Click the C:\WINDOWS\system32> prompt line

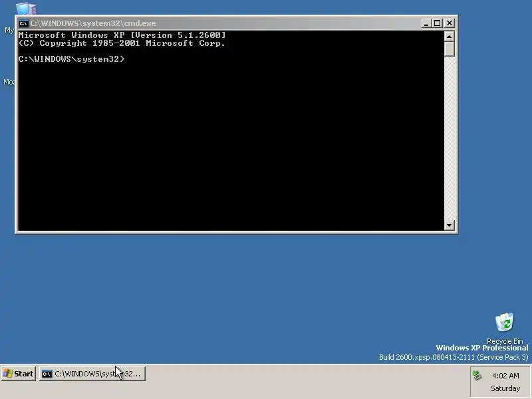tap(72, 59)
